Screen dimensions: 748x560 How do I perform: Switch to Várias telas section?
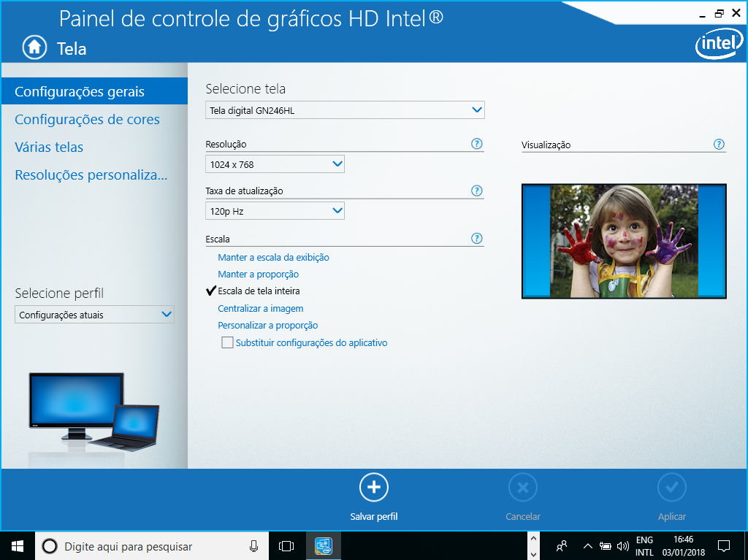[x=49, y=147]
